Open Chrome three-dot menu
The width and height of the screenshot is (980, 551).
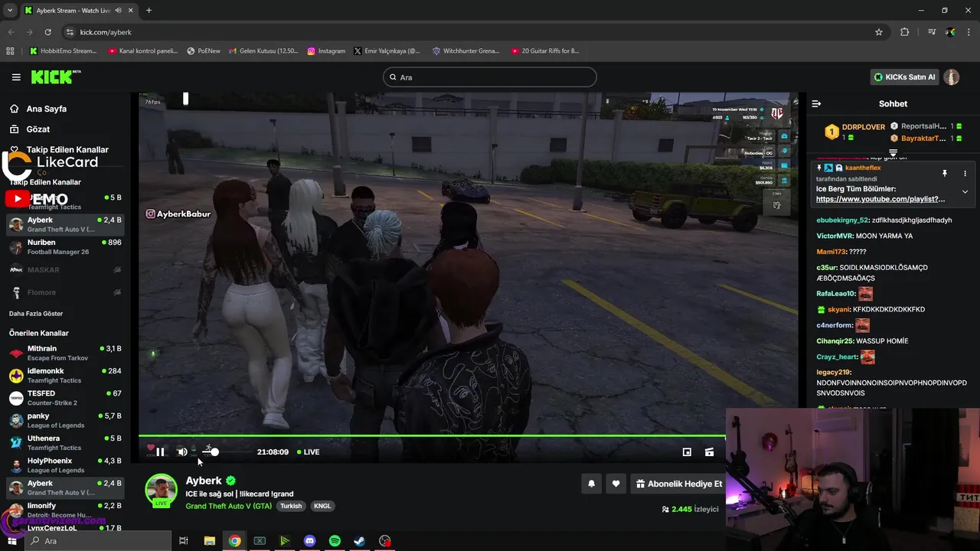coord(969,32)
